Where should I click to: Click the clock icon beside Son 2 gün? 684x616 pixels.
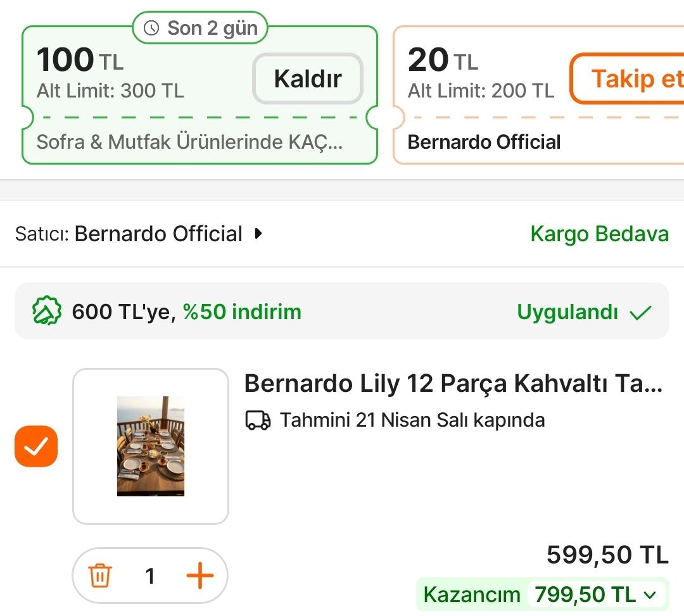pos(151,28)
